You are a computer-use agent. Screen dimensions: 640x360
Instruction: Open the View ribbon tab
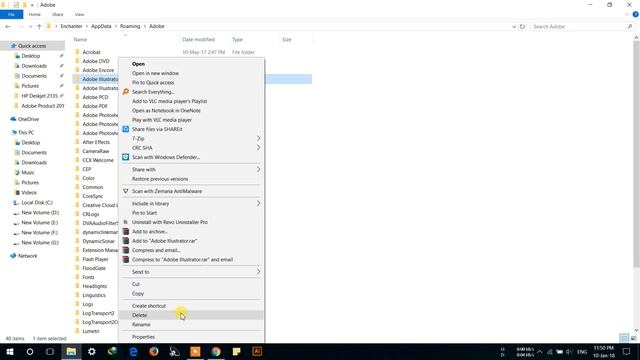[x=79, y=15]
